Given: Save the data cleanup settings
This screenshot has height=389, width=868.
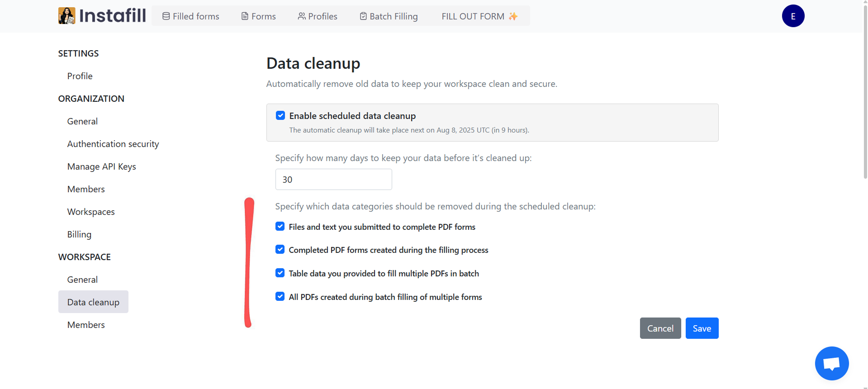Looking at the screenshot, I should pyautogui.click(x=702, y=328).
